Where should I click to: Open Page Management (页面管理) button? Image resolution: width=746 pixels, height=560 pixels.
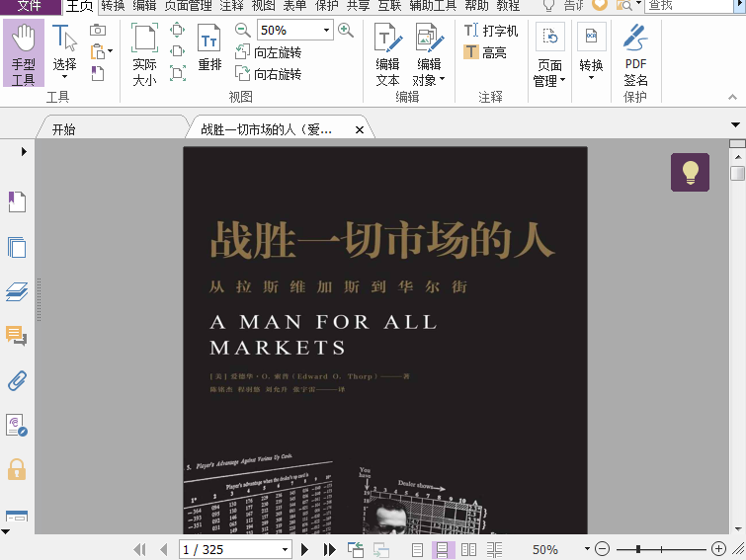pos(549,54)
